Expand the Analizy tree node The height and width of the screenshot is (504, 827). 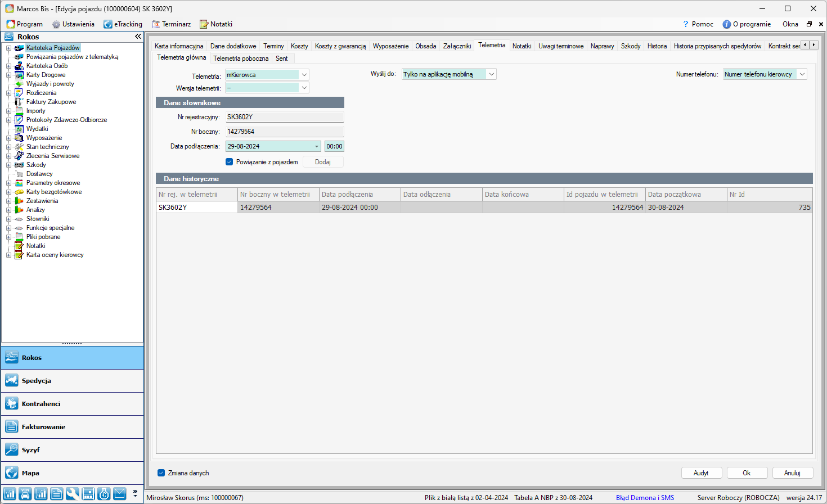(x=8, y=210)
